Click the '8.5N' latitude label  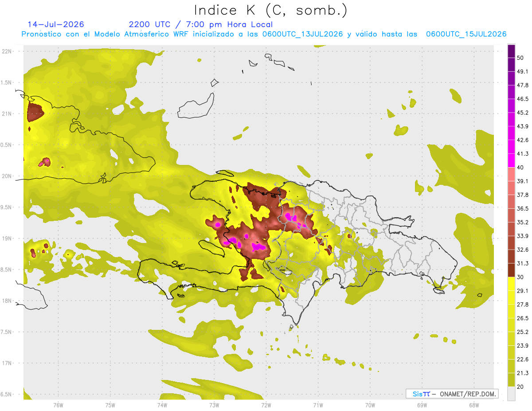7,270
